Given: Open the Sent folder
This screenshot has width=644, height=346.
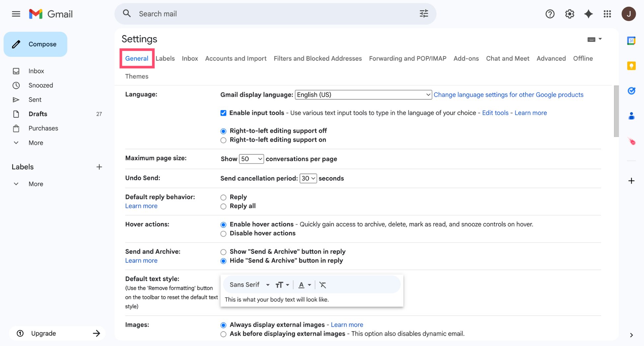Looking at the screenshot, I should coord(35,100).
